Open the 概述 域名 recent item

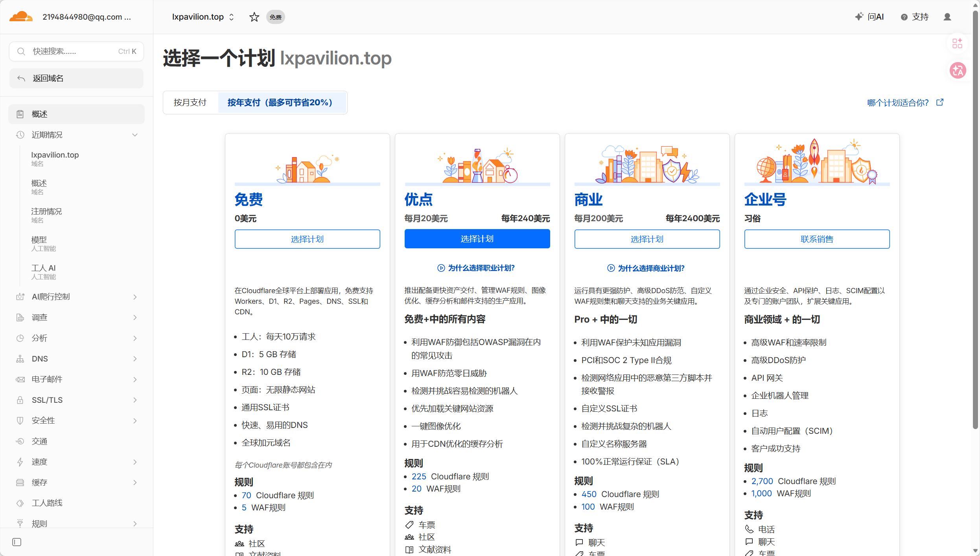[x=39, y=187]
